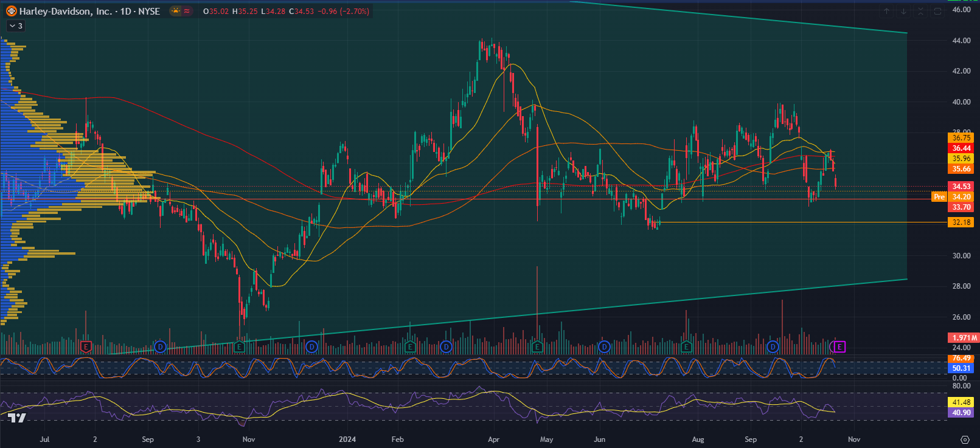980x448 pixels.
Task: Click the green earnings marker nearest Aug
Action: pyautogui.click(x=686, y=347)
